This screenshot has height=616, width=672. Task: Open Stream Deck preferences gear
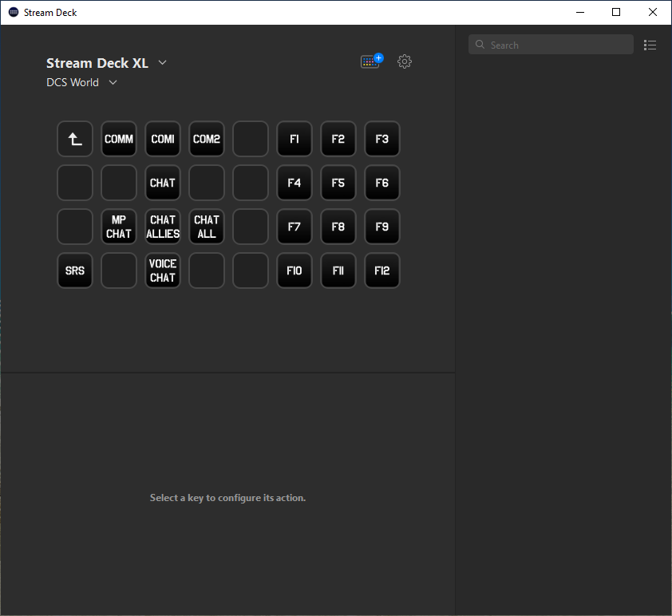pos(405,61)
